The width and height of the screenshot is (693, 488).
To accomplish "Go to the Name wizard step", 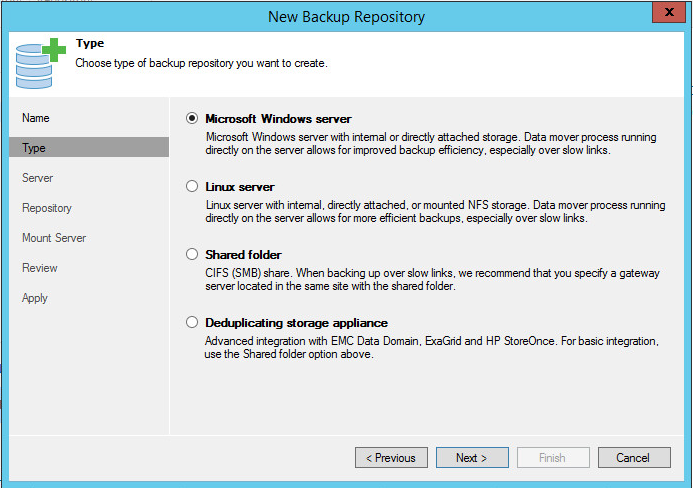I will (x=36, y=118).
